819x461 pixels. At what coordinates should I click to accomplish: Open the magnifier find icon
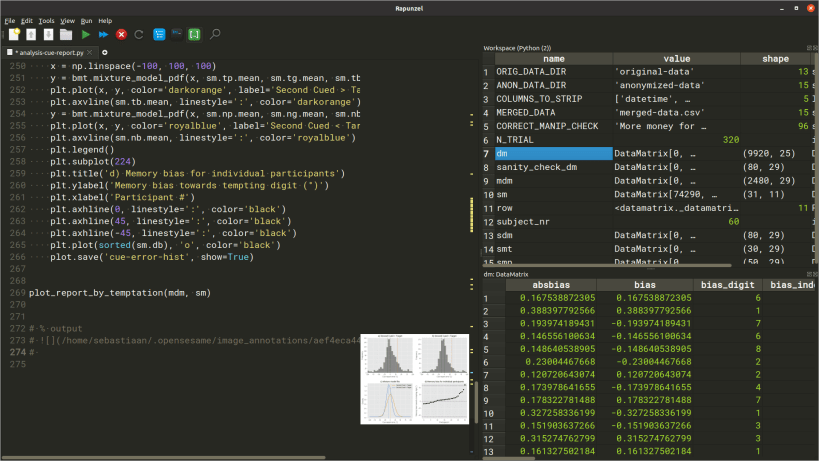(215, 34)
